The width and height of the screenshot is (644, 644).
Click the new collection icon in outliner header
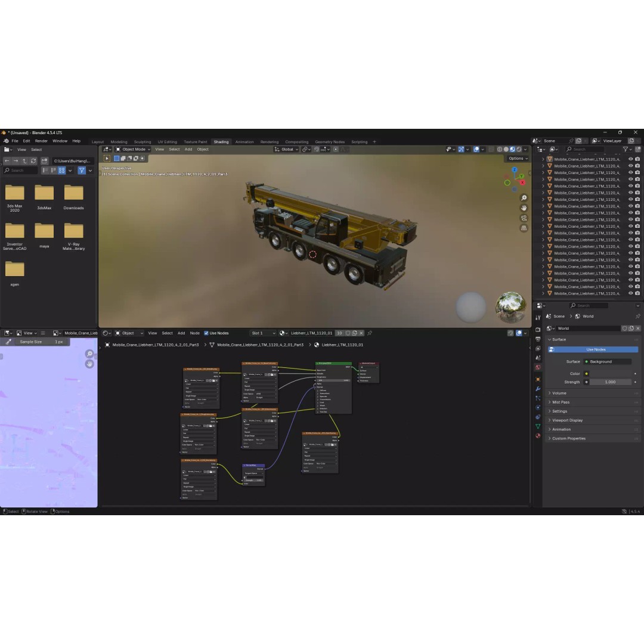[x=638, y=150]
